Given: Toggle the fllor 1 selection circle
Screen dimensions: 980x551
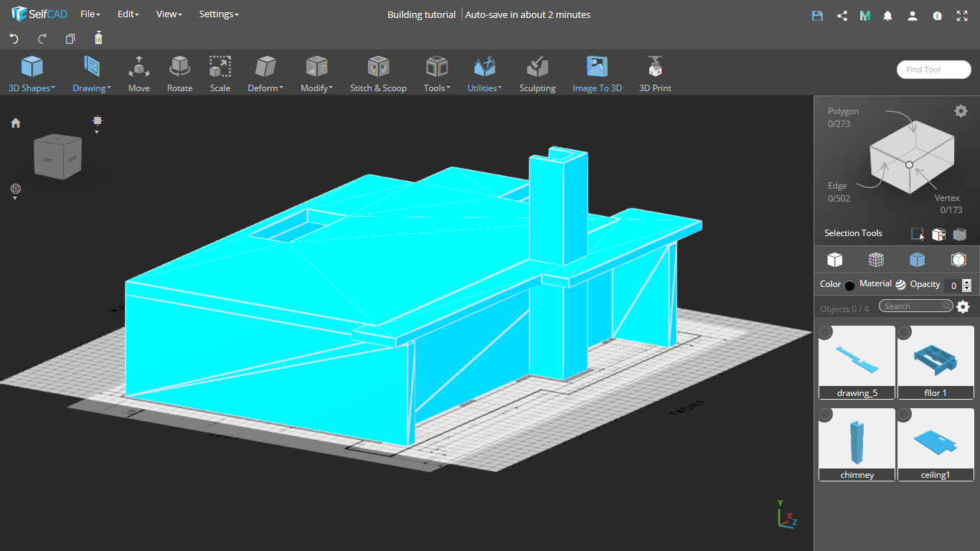Looking at the screenshot, I should coord(905,332).
